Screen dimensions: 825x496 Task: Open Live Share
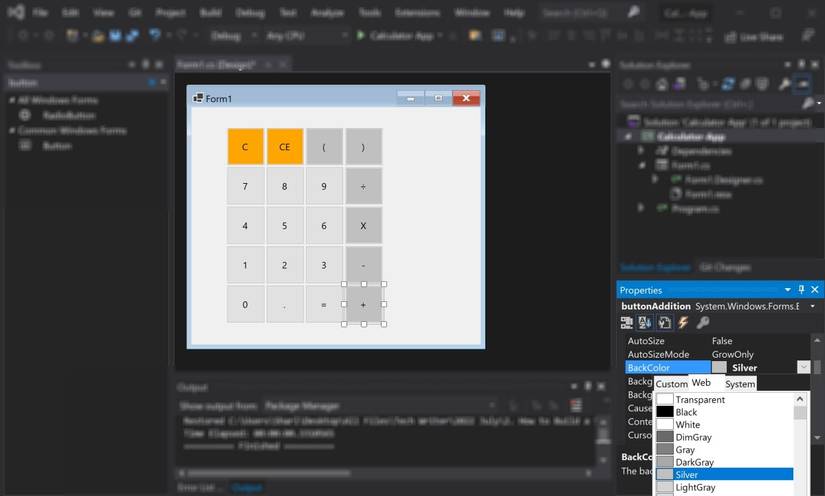coord(753,37)
